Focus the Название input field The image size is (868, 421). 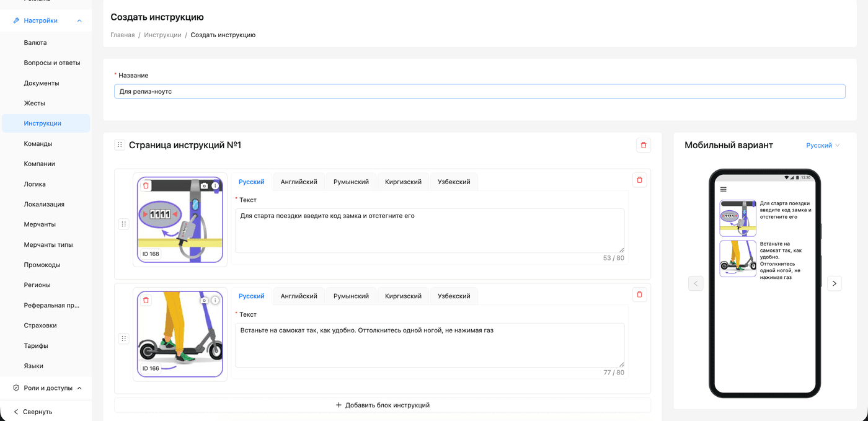(x=479, y=91)
